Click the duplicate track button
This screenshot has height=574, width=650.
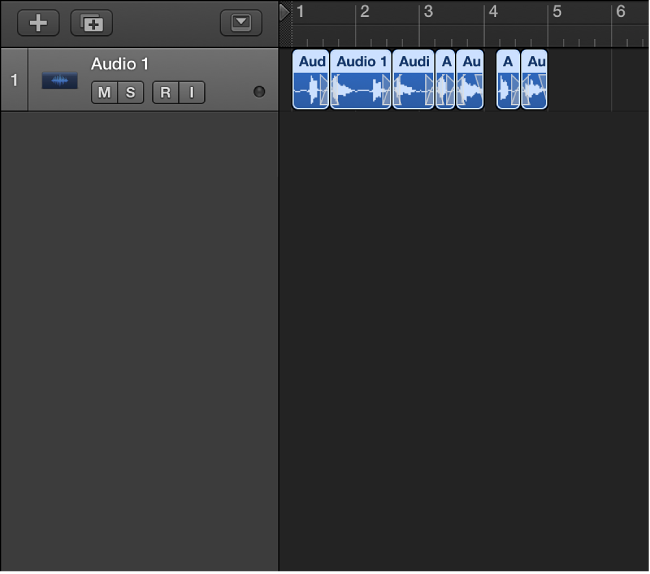click(x=91, y=22)
